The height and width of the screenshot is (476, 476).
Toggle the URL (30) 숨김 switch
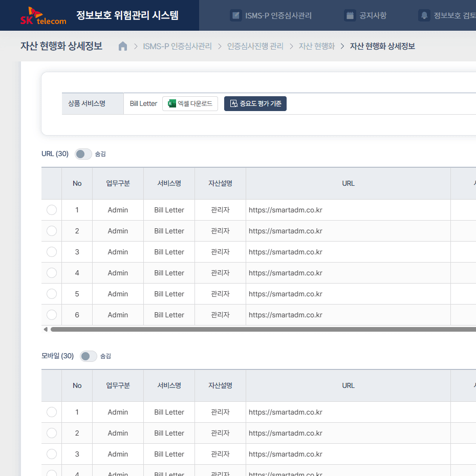(x=83, y=154)
